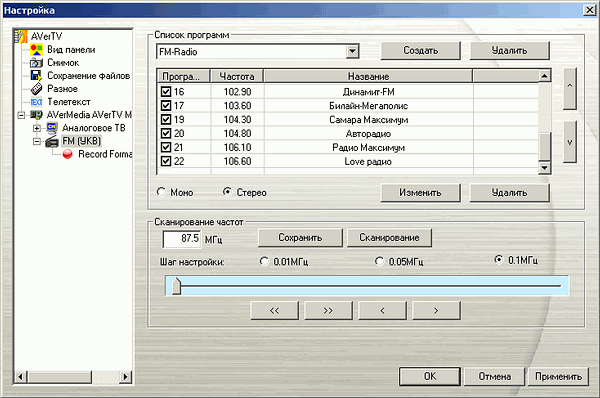Click the AVerTV root icon in the tree
The image size is (600, 398).
(21, 36)
